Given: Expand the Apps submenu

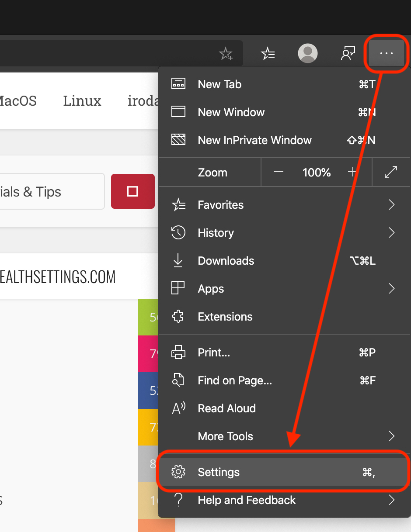Looking at the screenshot, I should pos(391,289).
